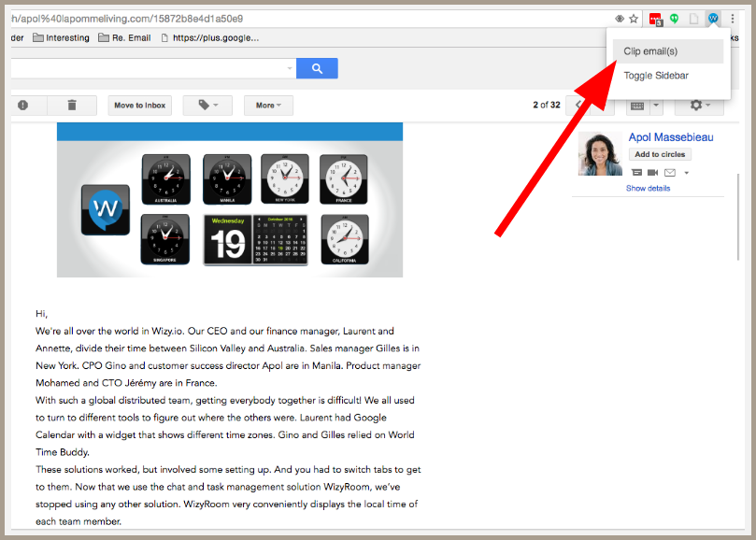
Task: Report spam with the exclamation icon
Action: tap(22, 106)
